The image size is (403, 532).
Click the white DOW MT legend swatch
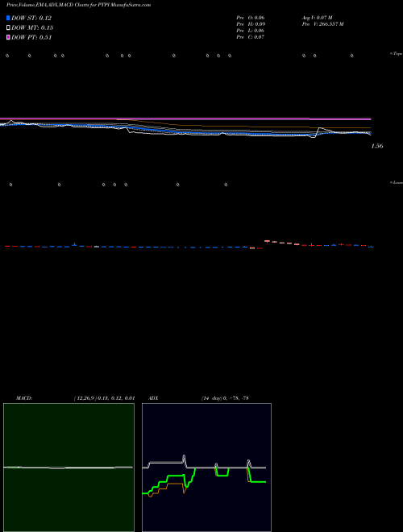pyautogui.click(x=9, y=28)
